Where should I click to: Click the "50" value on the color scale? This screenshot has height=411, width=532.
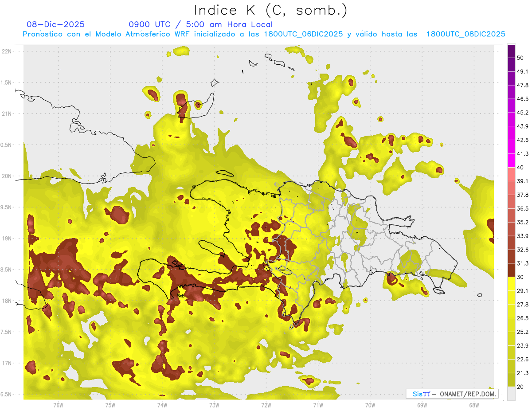coord(520,58)
